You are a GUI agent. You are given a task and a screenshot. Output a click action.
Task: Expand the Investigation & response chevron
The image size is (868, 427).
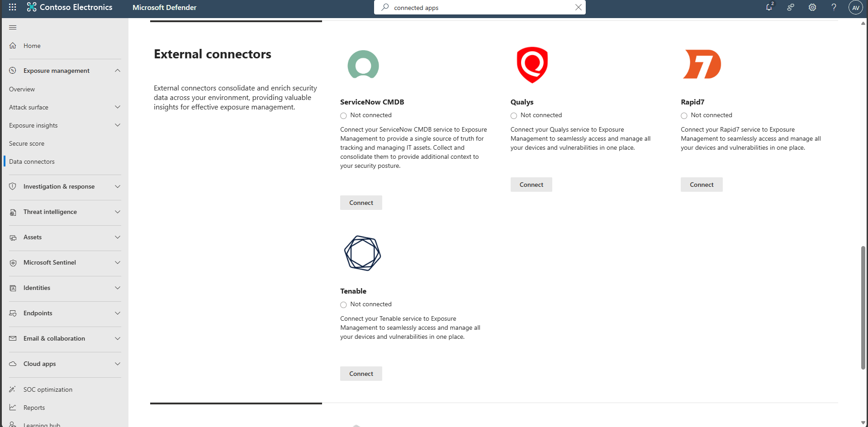118,186
